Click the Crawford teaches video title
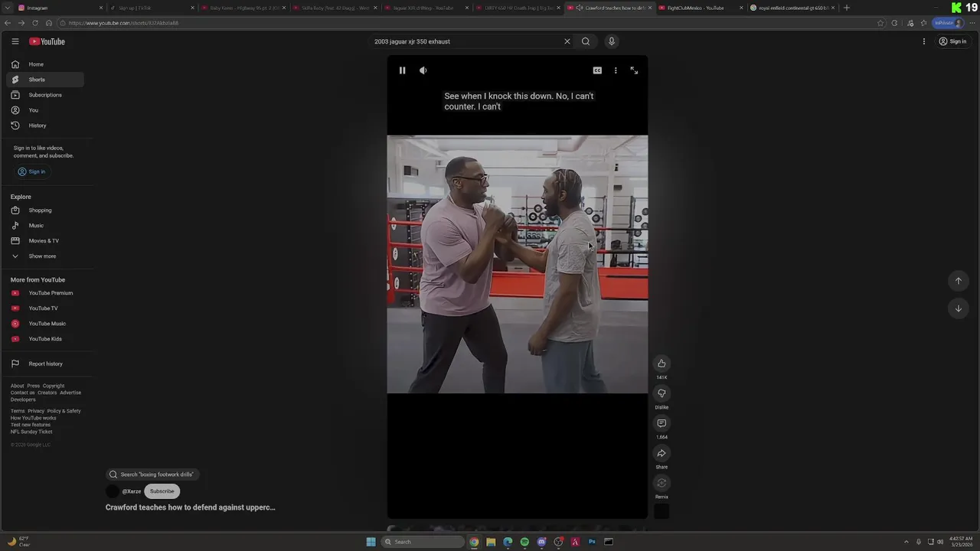The width and height of the screenshot is (980, 551). coord(191,507)
